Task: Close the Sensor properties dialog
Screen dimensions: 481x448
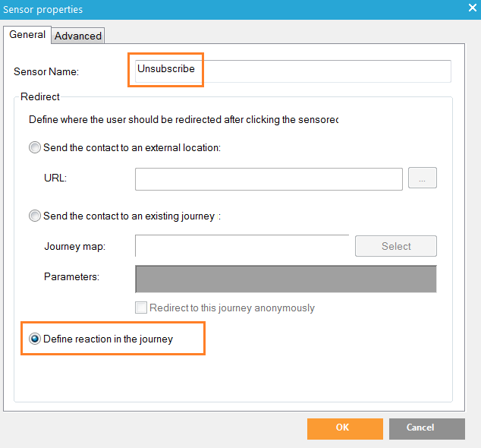Action: point(472,8)
